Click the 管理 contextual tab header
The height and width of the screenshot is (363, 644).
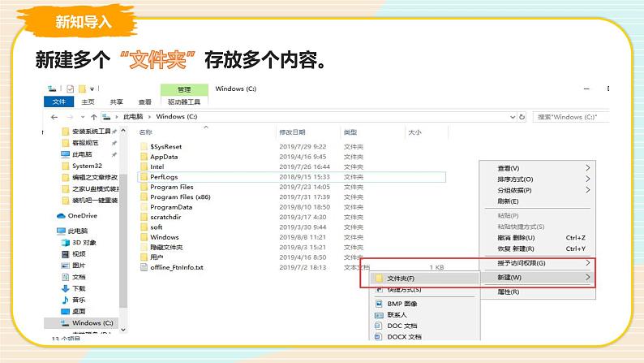coord(184,89)
